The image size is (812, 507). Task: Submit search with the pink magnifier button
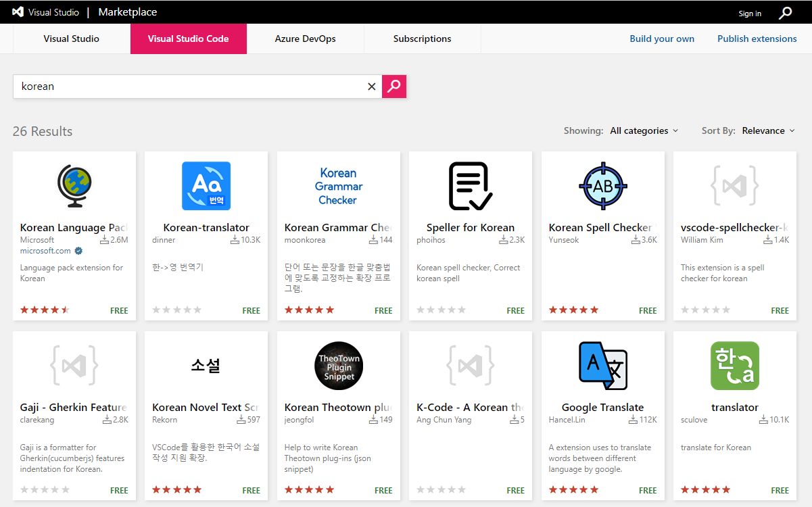click(394, 87)
